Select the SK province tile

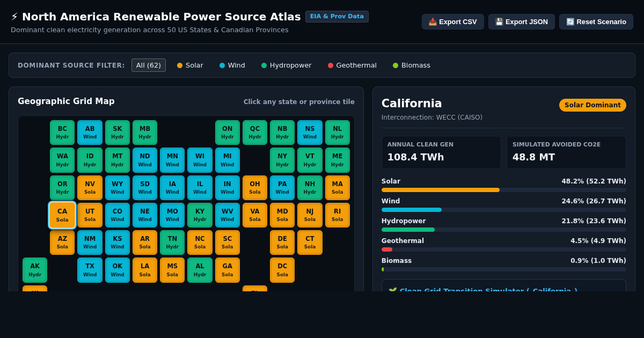[x=118, y=133]
